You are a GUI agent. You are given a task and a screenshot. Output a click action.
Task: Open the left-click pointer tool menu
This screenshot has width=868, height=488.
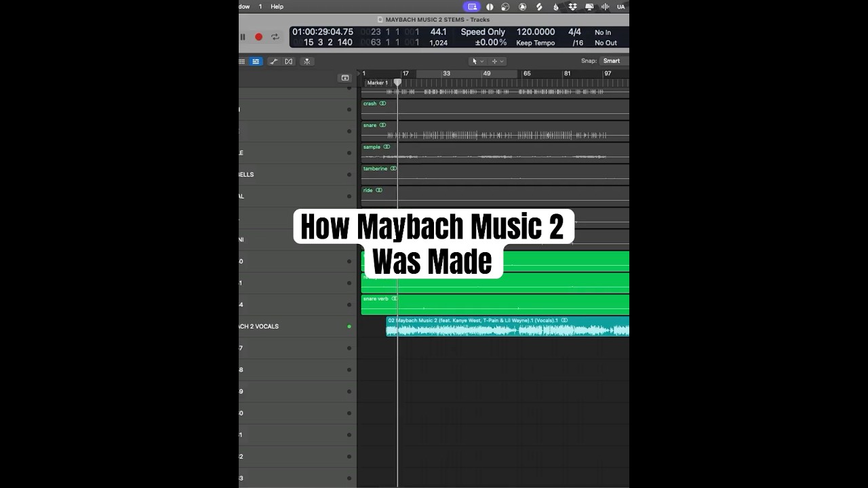click(x=477, y=61)
